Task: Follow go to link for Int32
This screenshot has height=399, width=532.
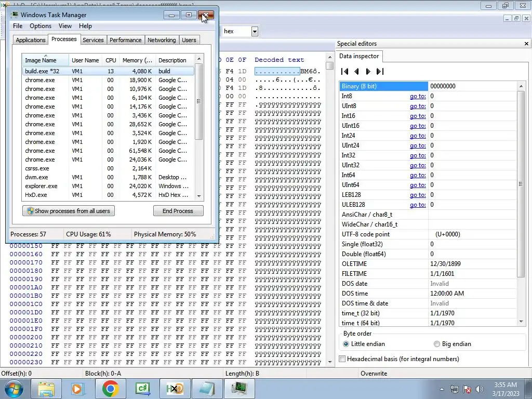Action: [418, 155]
